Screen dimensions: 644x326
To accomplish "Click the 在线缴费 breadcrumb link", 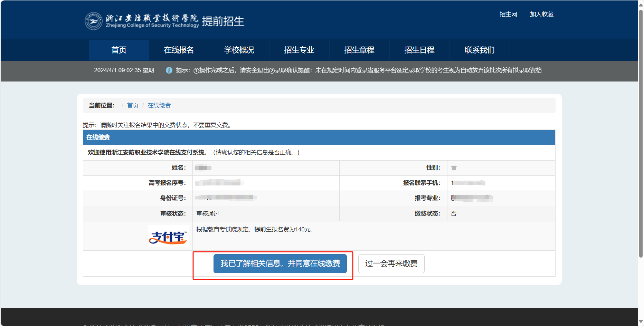I will 159,105.
